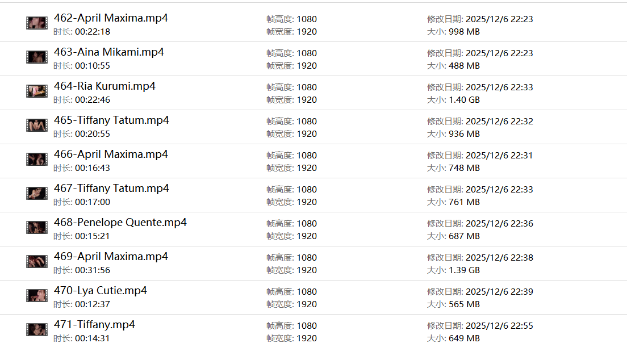Click the file name 470-Lya Cutie.mp4
The height and width of the screenshot is (364, 627).
101,291
